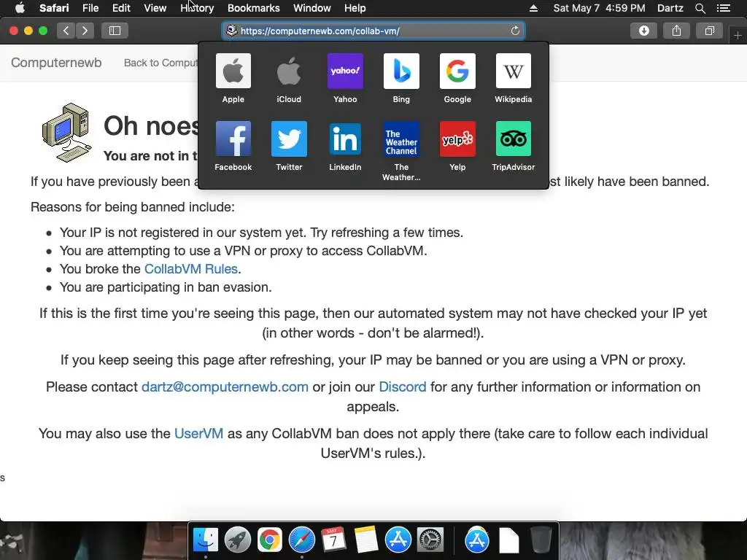Click the computer illustration image
The height and width of the screenshot is (560, 747).
coord(66,133)
